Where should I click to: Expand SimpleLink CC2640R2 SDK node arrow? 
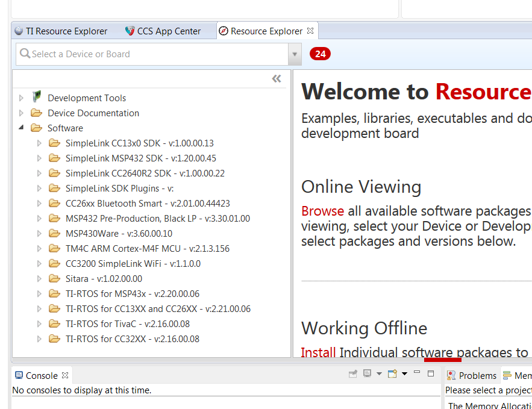tap(39, 173)
